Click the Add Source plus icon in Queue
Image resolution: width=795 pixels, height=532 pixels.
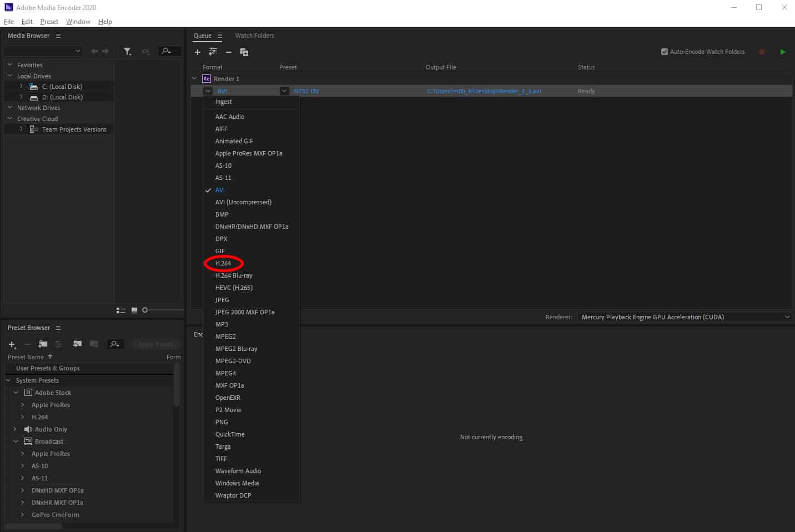198,52
